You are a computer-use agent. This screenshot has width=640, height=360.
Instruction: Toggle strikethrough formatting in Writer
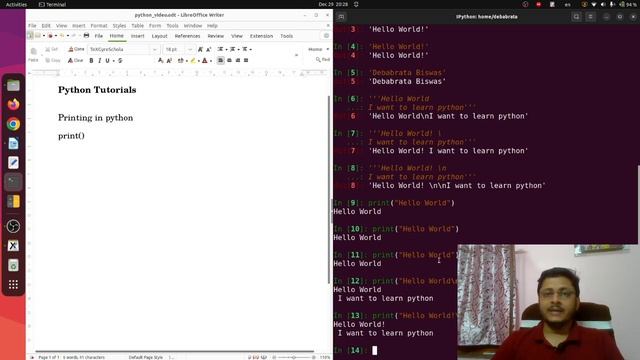point(120,60)
